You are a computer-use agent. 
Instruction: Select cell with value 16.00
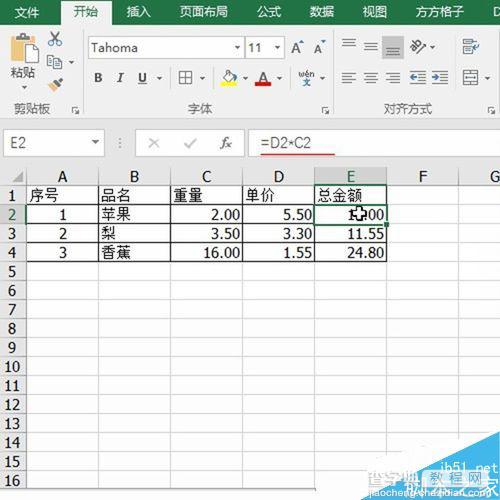point(206,252)
